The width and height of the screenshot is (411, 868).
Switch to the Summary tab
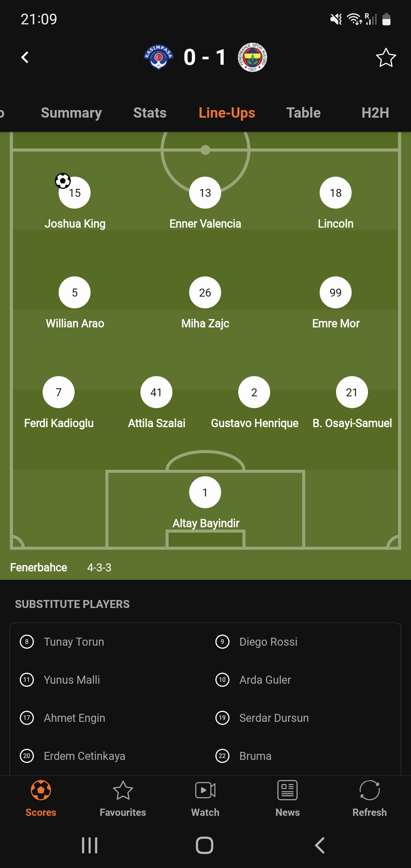tap(71, 113)
